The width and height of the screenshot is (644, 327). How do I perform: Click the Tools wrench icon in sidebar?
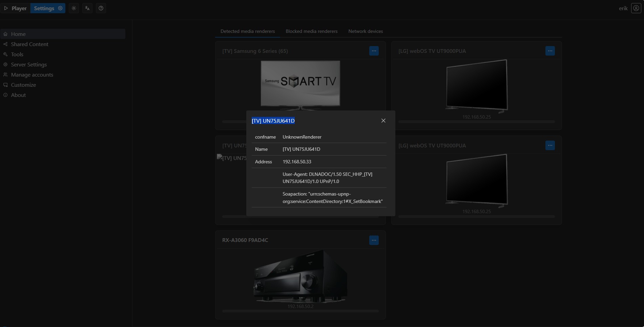click(x=5, y=54)
